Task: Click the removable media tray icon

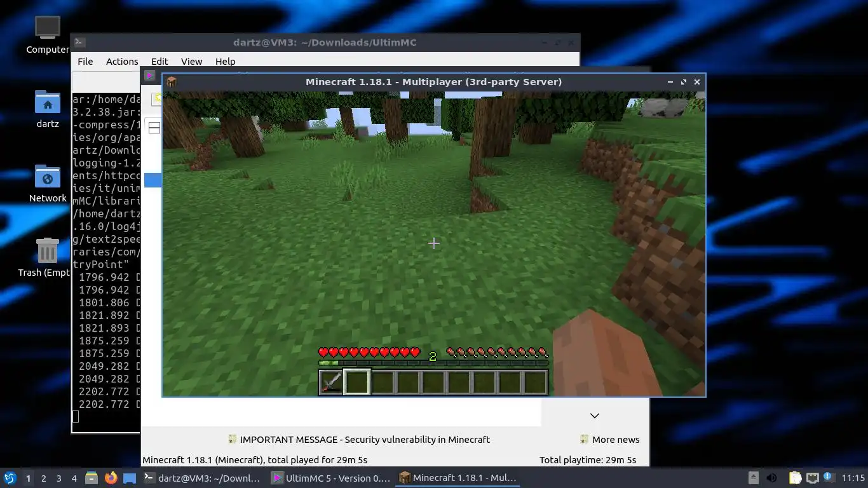Action: (754, 478)
